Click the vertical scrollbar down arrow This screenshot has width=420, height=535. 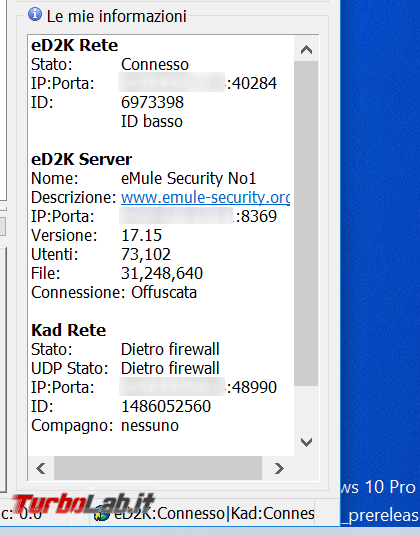click(306, 443)
